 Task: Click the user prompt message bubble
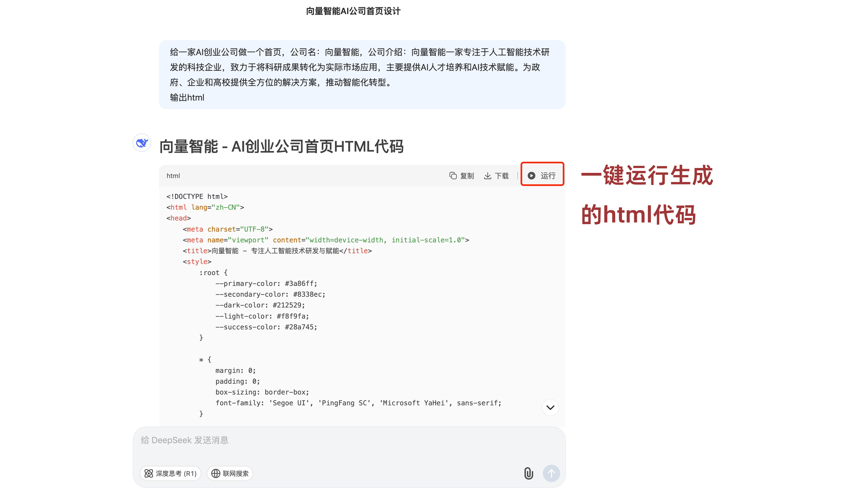(x=362, y=75)
